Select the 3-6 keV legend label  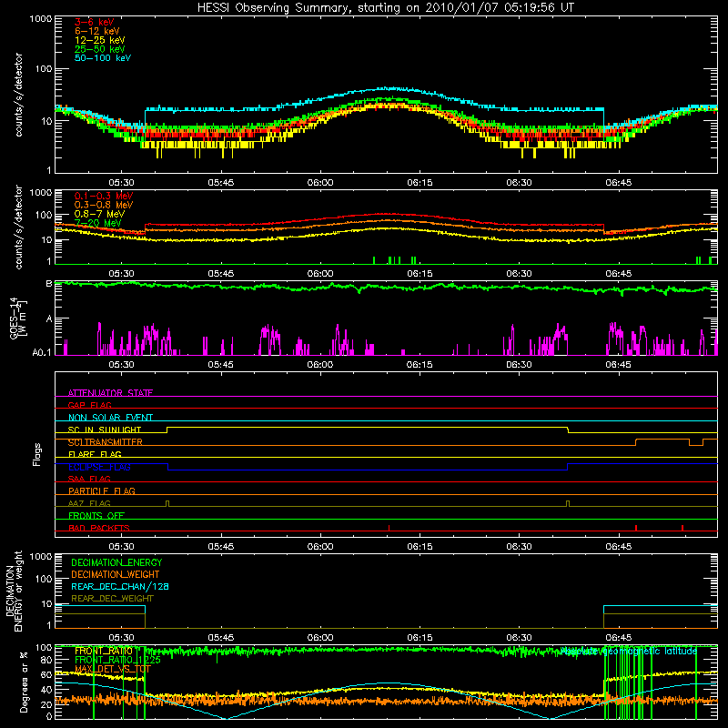(x=95, y=22)
